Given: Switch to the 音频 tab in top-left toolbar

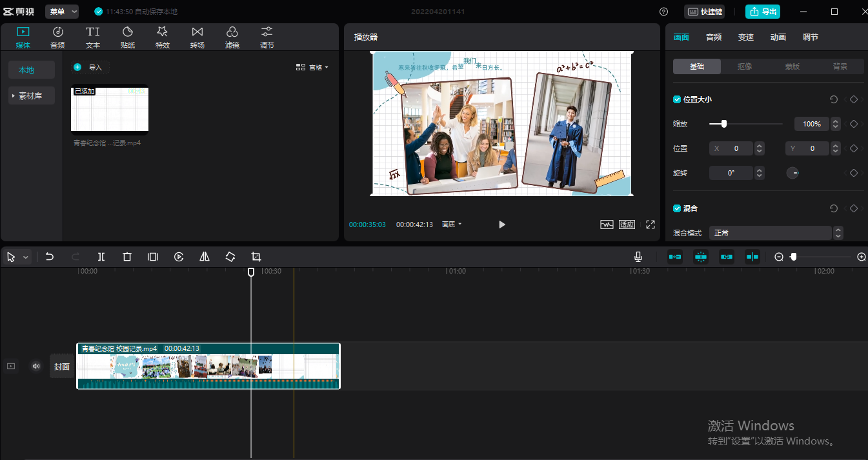Looking at the screenshot, I should click(57, 37).
